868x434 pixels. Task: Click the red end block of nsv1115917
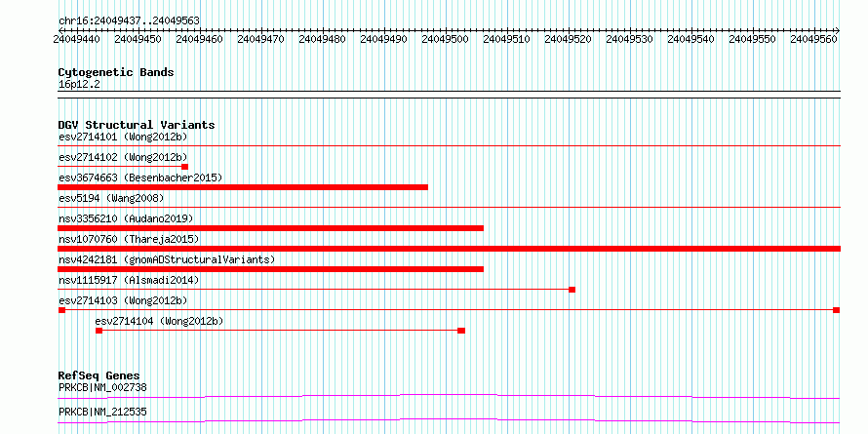point(572,290)
